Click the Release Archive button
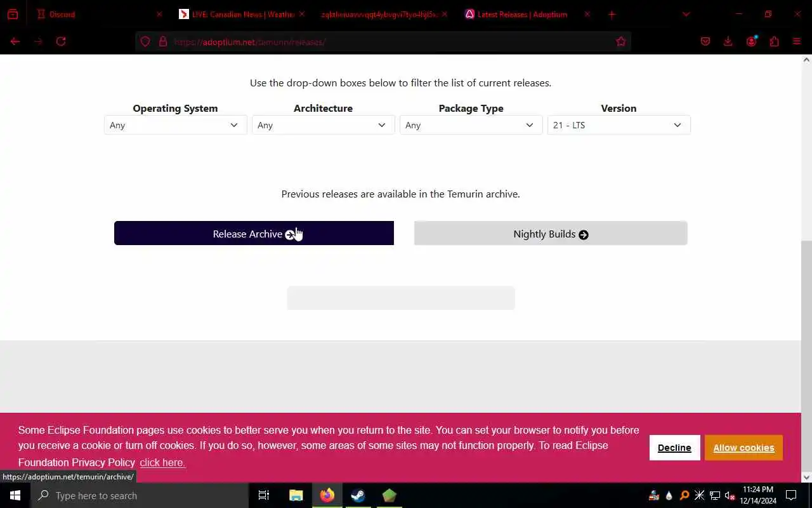This screenshot has height=508, width=812. (254, 233)
